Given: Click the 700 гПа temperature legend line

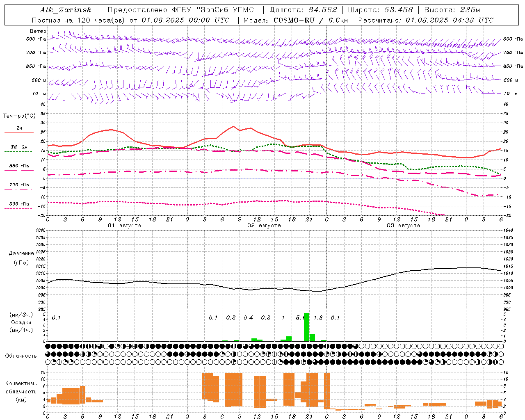Looking at the screenshot, I should coord(18,189).
